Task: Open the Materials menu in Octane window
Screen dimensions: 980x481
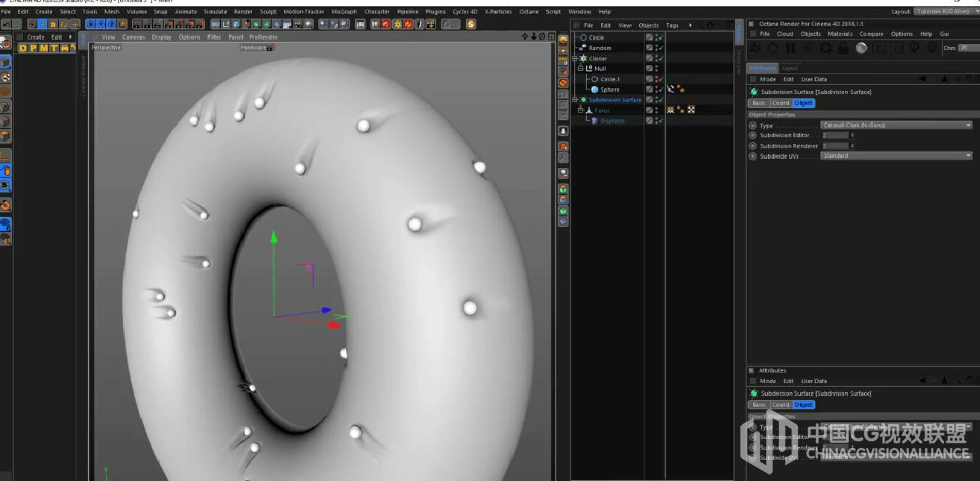Action: coord(840,34)
